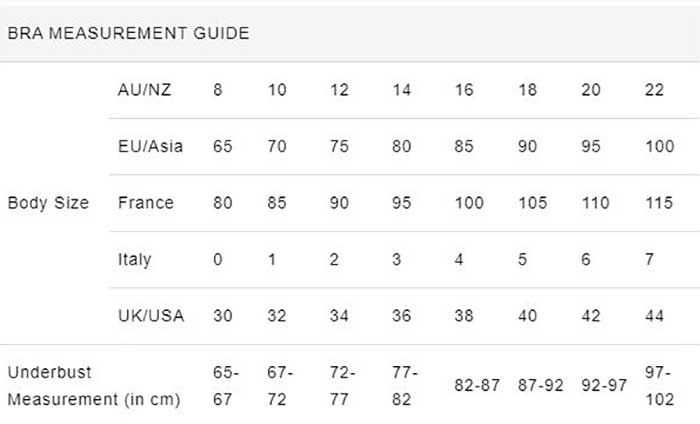Click AU/NZ size 22 cell

[x=657, y=90]
